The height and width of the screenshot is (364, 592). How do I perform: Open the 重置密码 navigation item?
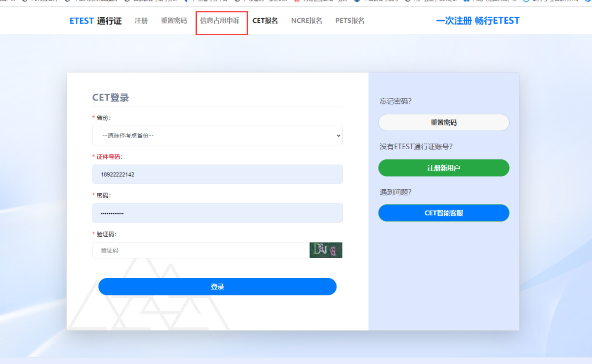pos(174,21)
